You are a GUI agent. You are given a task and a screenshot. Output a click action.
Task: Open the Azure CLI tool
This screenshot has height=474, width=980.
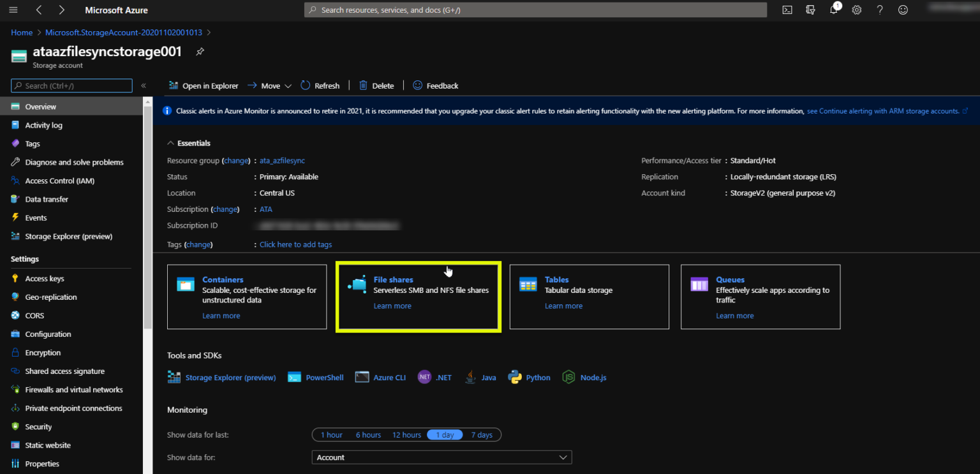coord(389,377)
